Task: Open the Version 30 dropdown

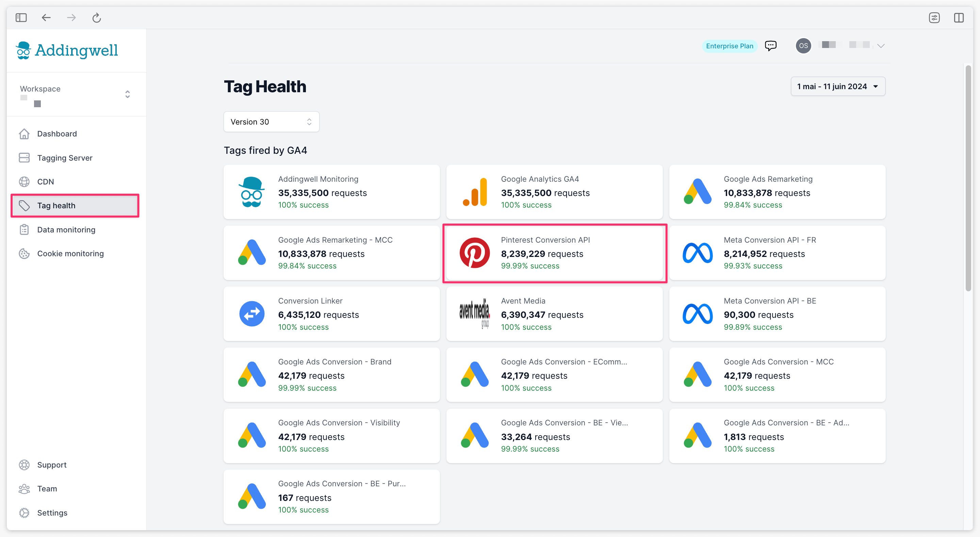Action: point(271,122)
